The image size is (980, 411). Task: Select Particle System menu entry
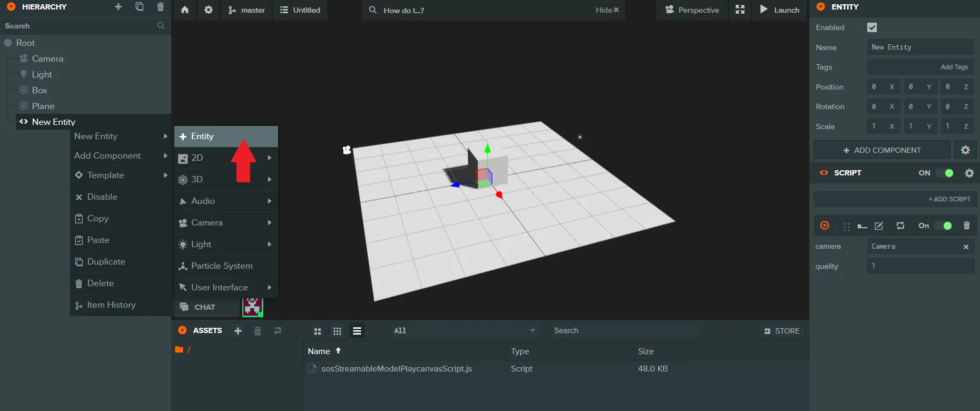click(x=226, y=266)
